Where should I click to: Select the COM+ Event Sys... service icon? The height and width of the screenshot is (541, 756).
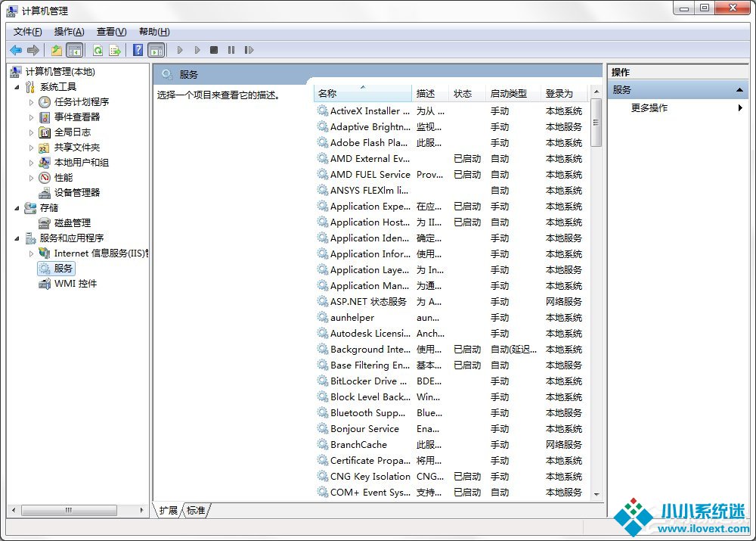323,493
